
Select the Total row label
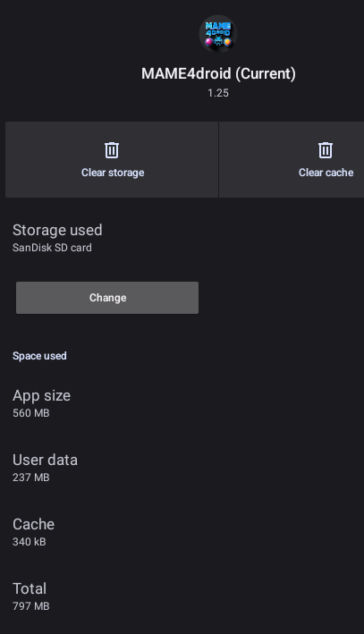coord(30,588)
